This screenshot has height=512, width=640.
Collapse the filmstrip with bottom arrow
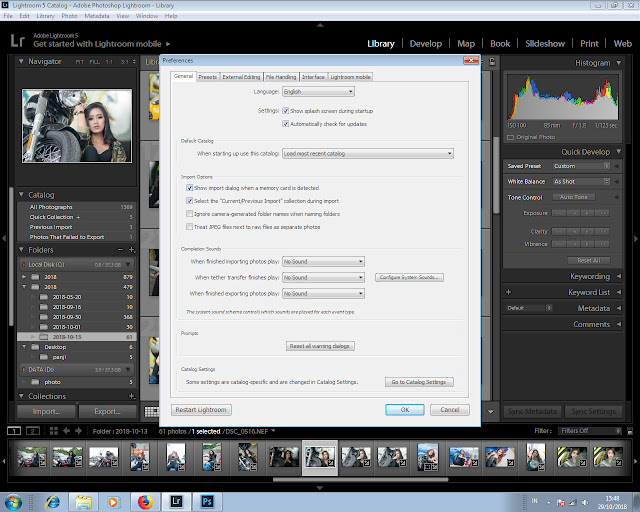click(320, 488)
